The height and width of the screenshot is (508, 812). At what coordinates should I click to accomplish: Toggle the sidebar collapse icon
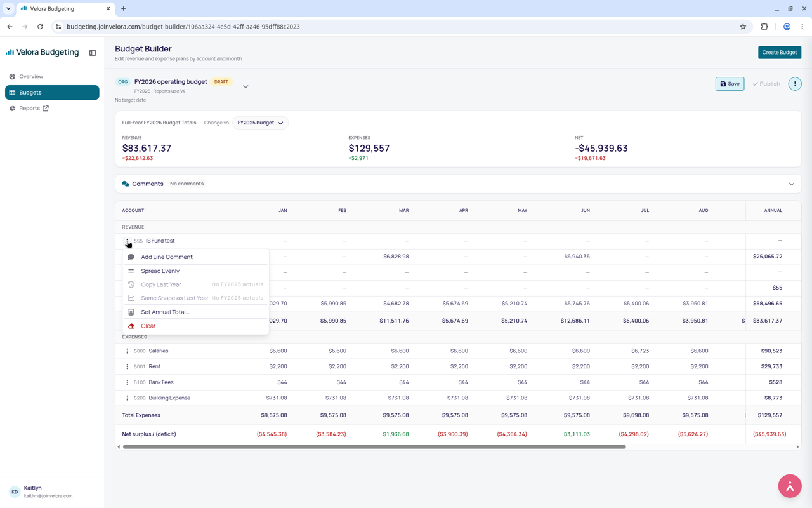tap(93, 53)
